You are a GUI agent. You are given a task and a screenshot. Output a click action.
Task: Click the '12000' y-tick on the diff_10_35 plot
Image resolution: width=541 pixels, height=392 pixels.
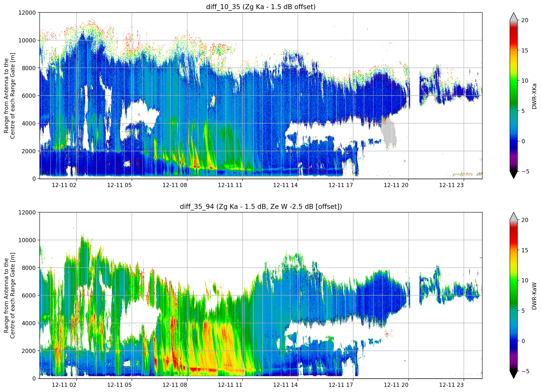click(27, 13)
